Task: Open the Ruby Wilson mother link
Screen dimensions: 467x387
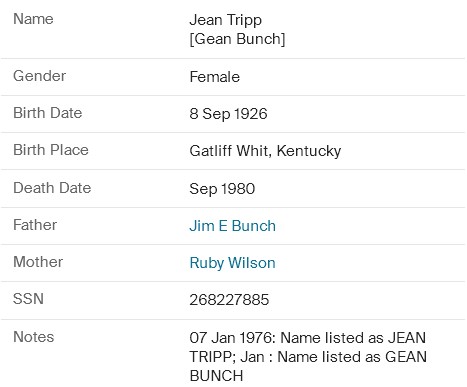Action: point(232,263)
